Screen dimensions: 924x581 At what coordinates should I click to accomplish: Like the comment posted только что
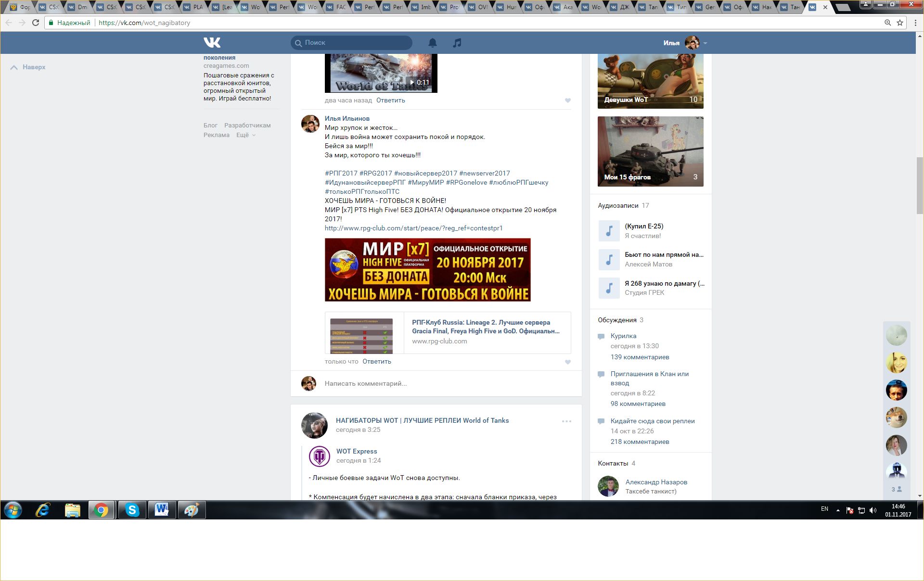point(568,362)
